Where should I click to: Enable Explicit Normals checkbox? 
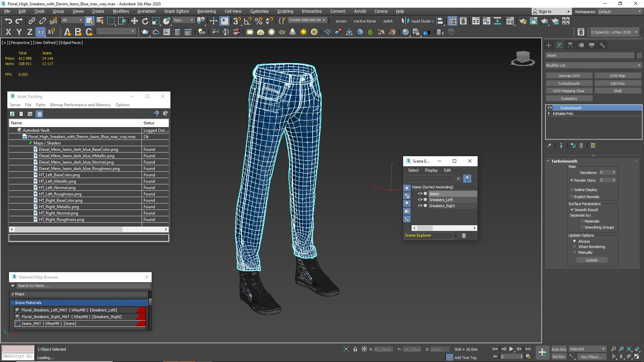[572, 197]
